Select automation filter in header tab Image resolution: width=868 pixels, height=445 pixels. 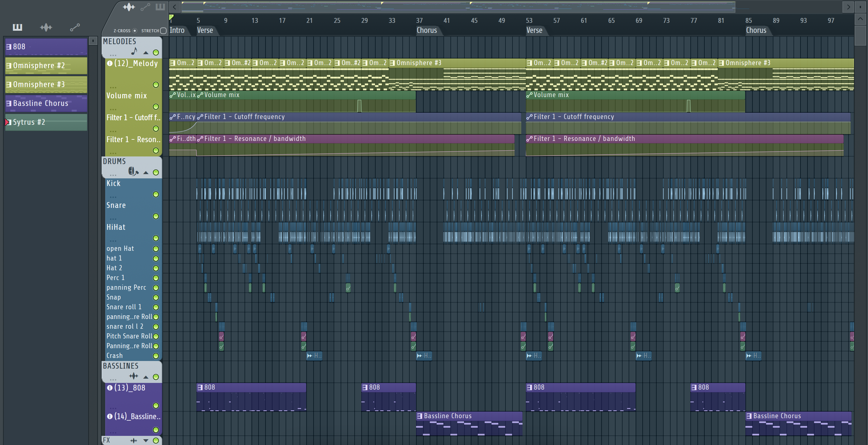pos(145,7)
